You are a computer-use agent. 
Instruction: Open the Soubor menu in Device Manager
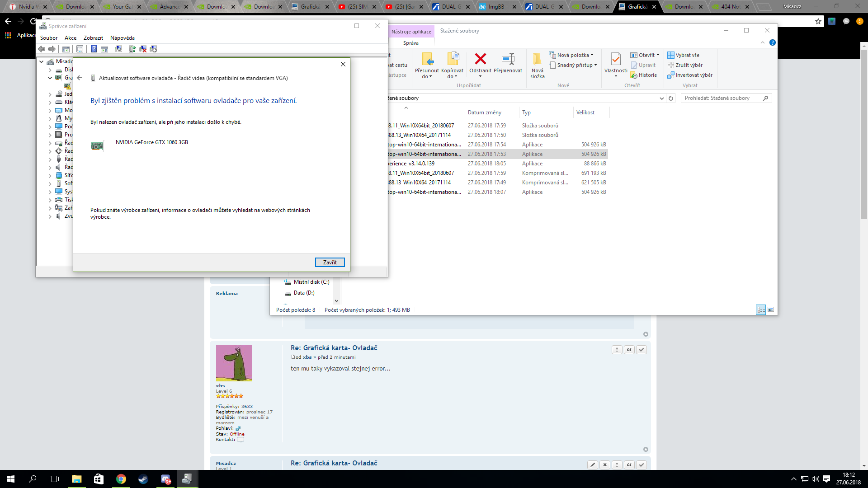[49, 38]
